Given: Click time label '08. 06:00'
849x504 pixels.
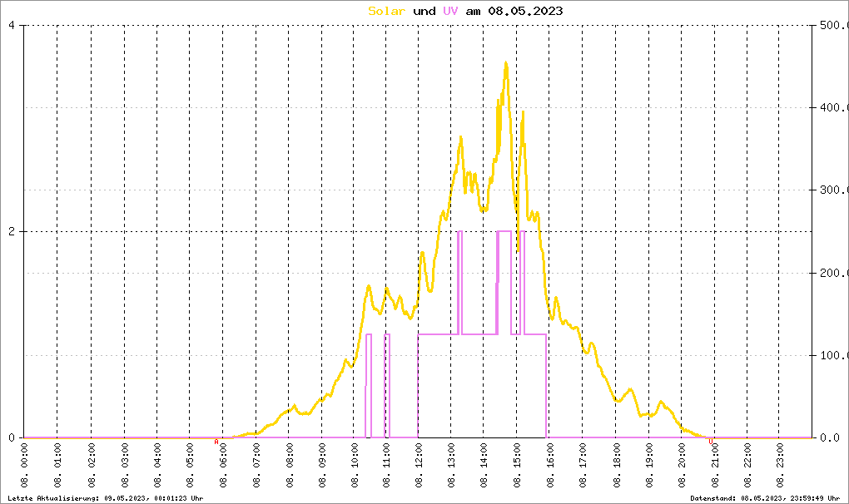Looking at the screenshot, I should click(x=222, y=466).
